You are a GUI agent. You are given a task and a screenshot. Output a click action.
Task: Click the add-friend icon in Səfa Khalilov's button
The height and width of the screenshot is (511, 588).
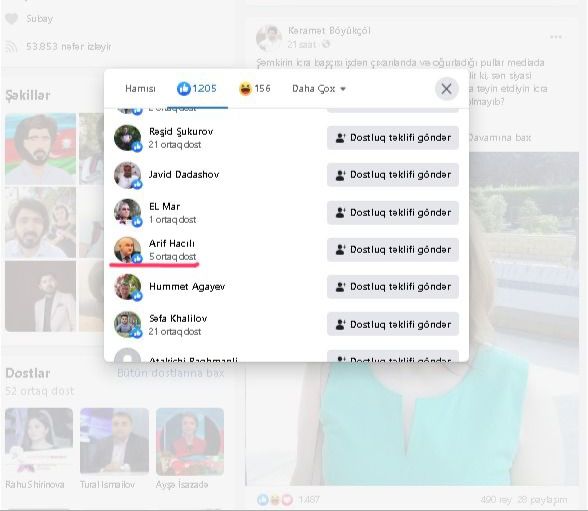[x=340, y=324]
